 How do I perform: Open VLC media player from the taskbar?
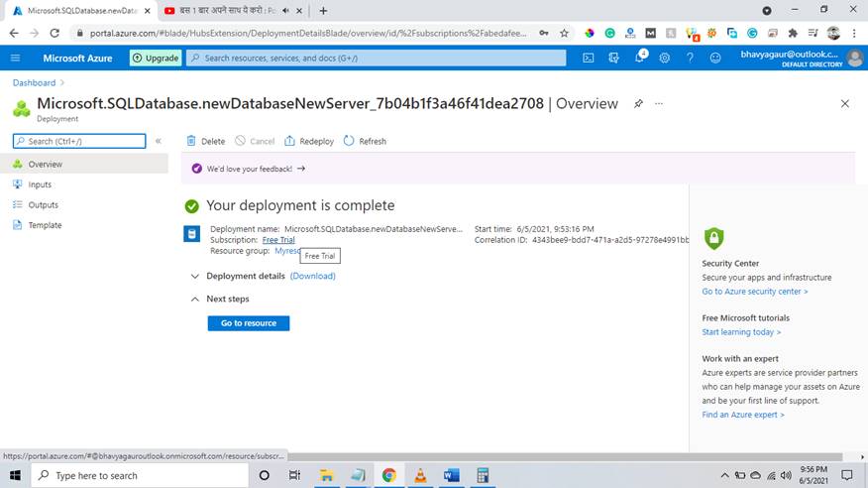click(x=420, y=475)
